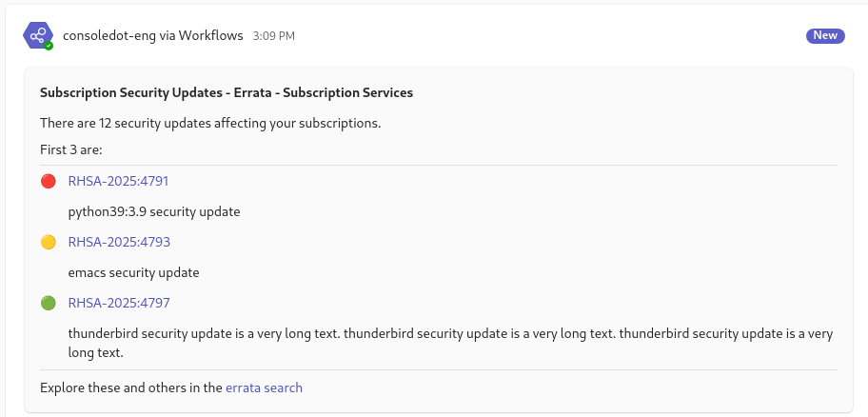
Task: Open the RHSA-2025:4791 advisory link
Action: click(x=118, y=181)
